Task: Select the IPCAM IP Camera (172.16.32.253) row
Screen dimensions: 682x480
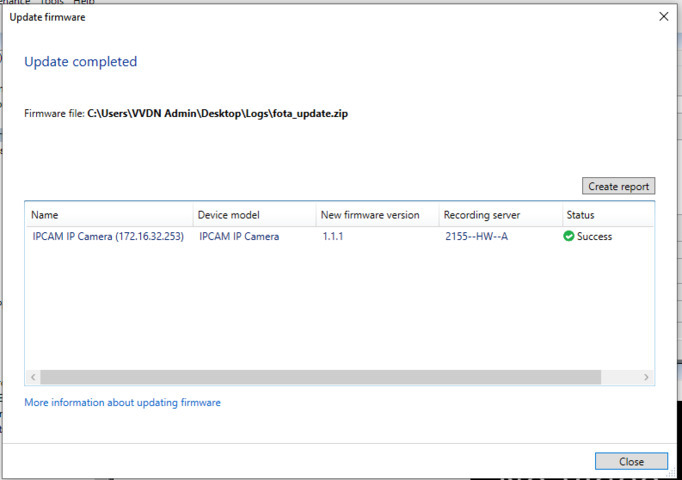Action: [108, 237]
